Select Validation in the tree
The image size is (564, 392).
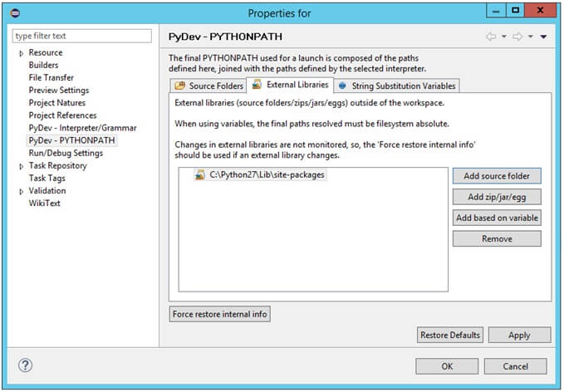tap(47, 191)
